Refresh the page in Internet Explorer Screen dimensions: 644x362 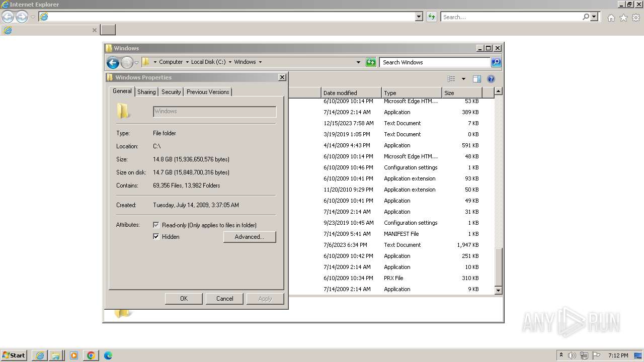pos(431,17)
